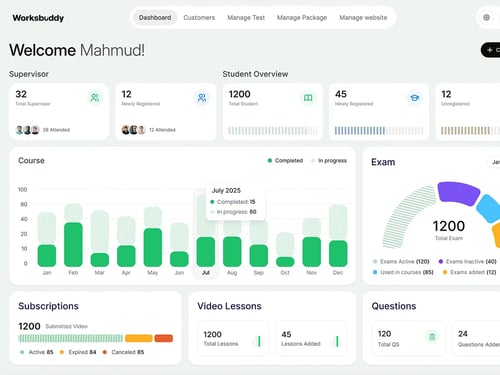Image resolution: width=500 pixels, height=375 pixels.
Task: Click the Sep completed bar
Action: coord(259,256)
